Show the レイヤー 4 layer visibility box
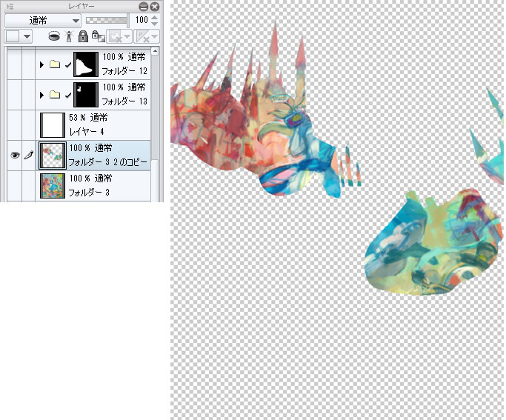 15,125
